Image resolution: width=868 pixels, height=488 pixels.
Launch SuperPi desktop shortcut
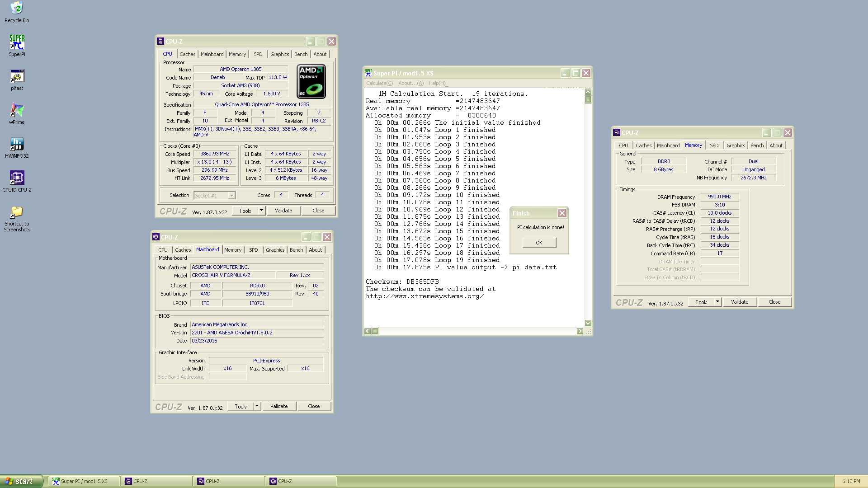point(17,46)
